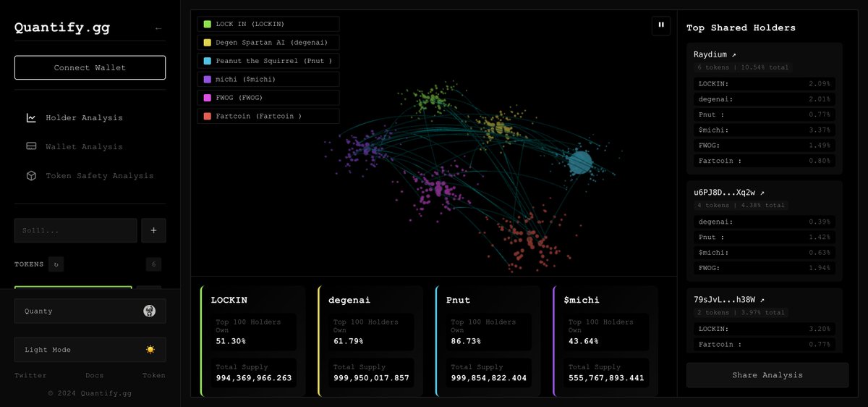This screenshot has width=868, height=407.
Task: Click Pnut top holders value 86.73%
Action: [467, 341]
